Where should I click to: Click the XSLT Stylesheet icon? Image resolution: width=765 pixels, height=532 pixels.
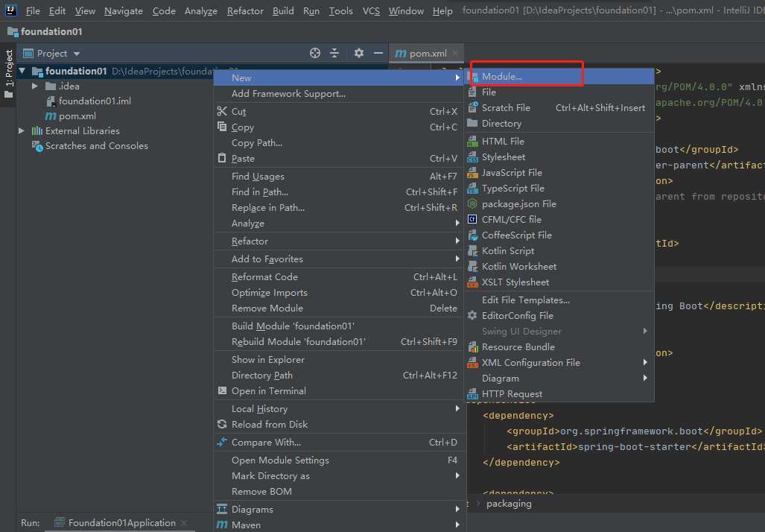click(x=472, y=282)
